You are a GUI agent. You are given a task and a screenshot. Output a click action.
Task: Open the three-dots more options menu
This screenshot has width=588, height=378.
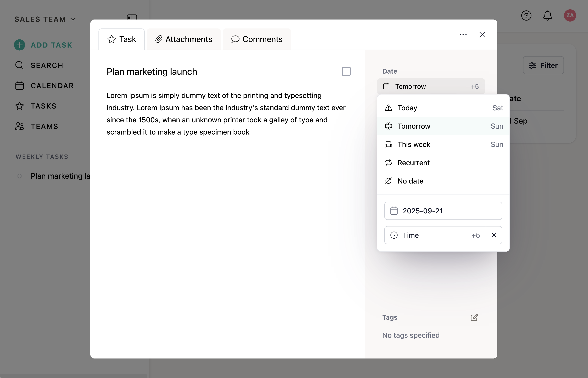coord(463,35)
